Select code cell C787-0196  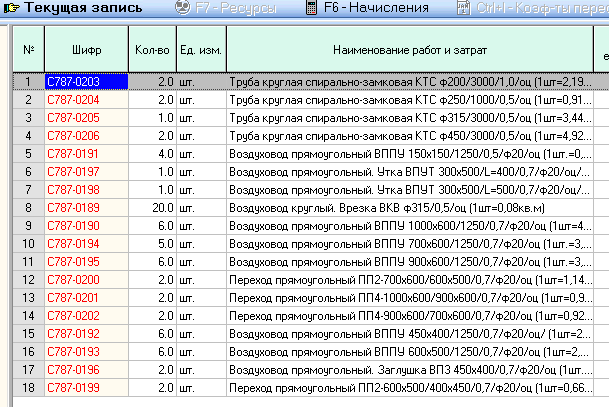(x=87, y=370)
